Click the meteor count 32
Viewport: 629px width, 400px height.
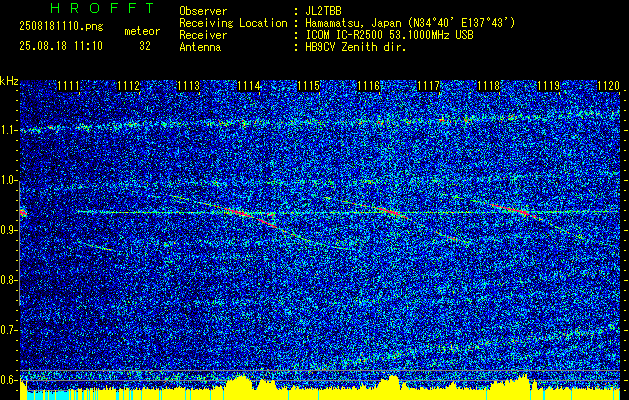coord(145,46)
